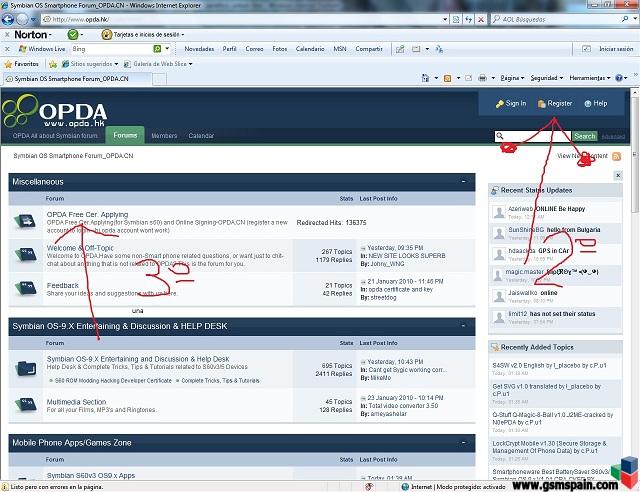Click the Symbian OS-9.X help desk folder icon

tap(26, 368)
